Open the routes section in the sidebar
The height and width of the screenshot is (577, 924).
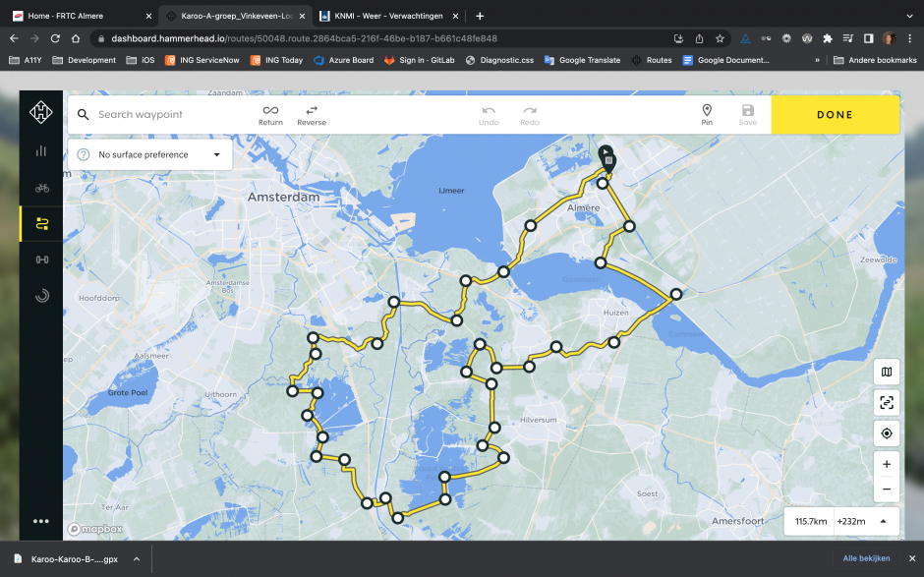(x=41, y=223)
